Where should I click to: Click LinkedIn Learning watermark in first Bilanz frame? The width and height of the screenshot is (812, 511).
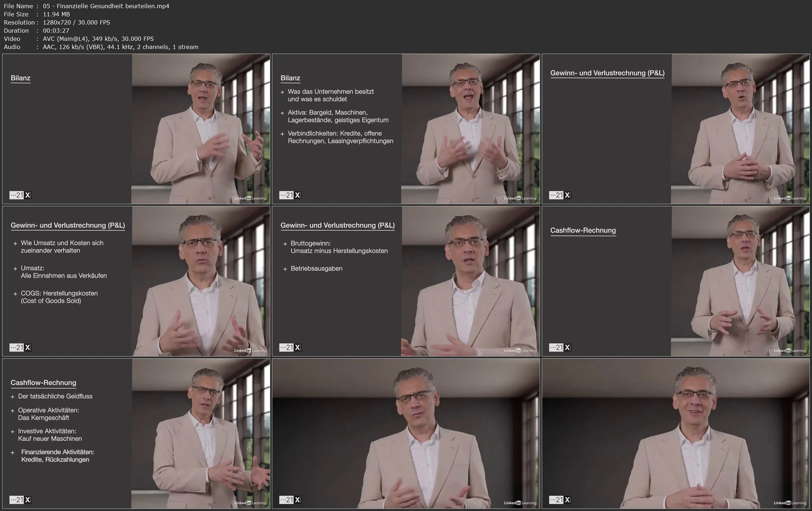pyautogui.click(x=250, y=198)
